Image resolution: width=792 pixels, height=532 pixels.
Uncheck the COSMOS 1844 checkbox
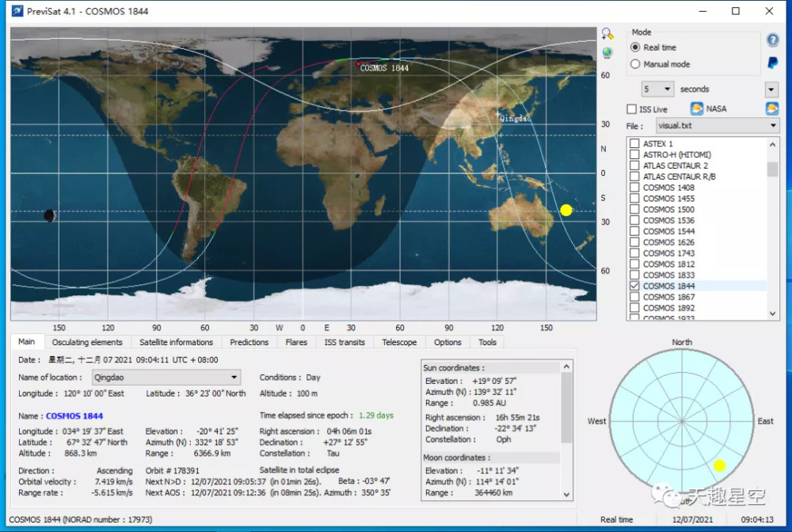pyautogui.click(x=634, y=286)
